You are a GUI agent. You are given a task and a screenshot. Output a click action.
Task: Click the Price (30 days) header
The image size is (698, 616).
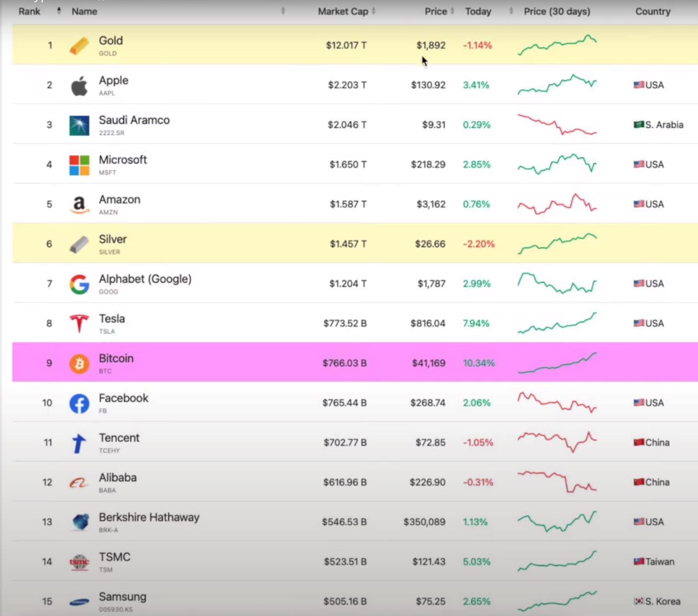557,11
